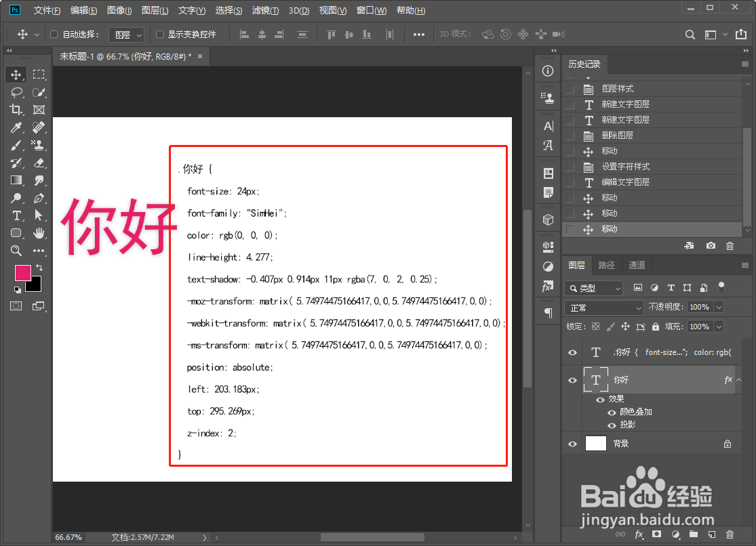Open the 图层 auto-select dropdown
The height and width of the screenshot is (546, 756).
coord(126,35)
